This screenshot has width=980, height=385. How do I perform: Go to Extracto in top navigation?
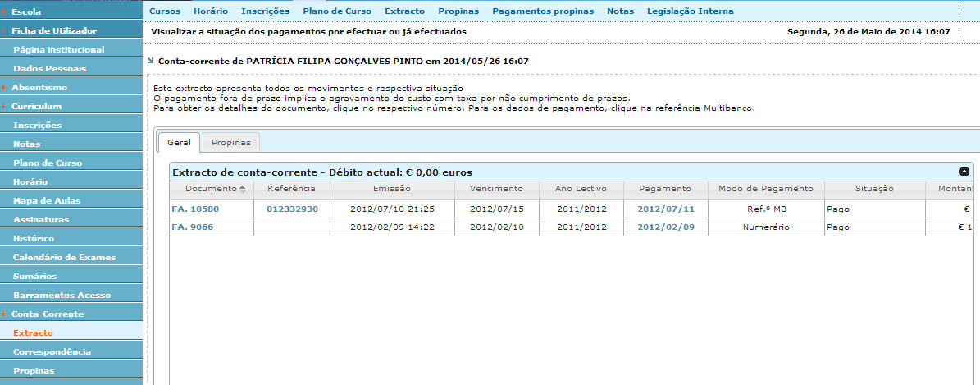[x=404, y=11]
